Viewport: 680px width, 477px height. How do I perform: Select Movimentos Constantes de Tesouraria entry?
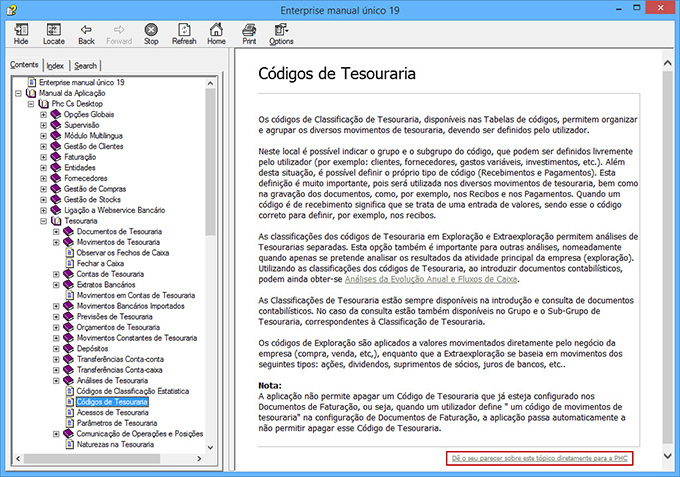(137, 338)
